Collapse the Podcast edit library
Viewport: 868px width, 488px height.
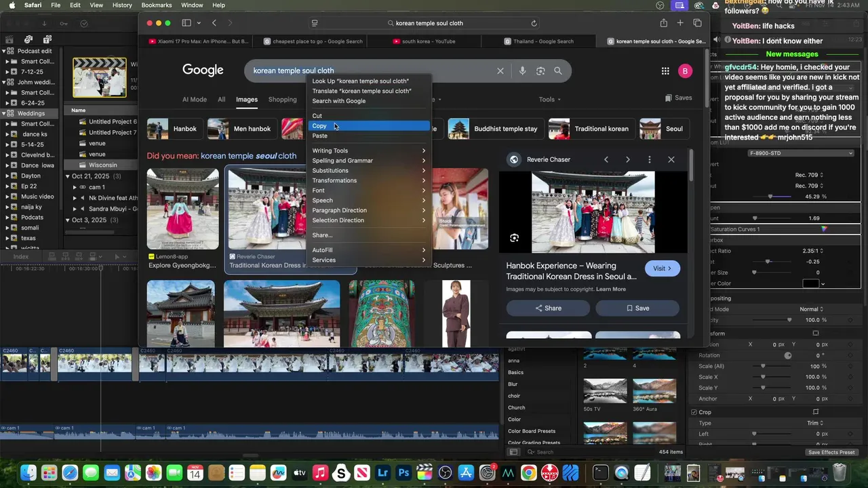pyautogui.click(x=4, y=51)
